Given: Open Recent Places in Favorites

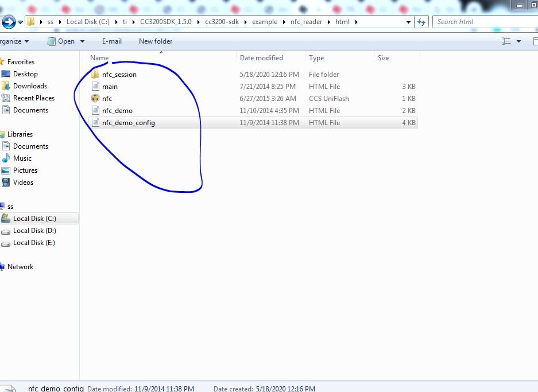Looking at the screenshot, I should click(x=34, y=98).
